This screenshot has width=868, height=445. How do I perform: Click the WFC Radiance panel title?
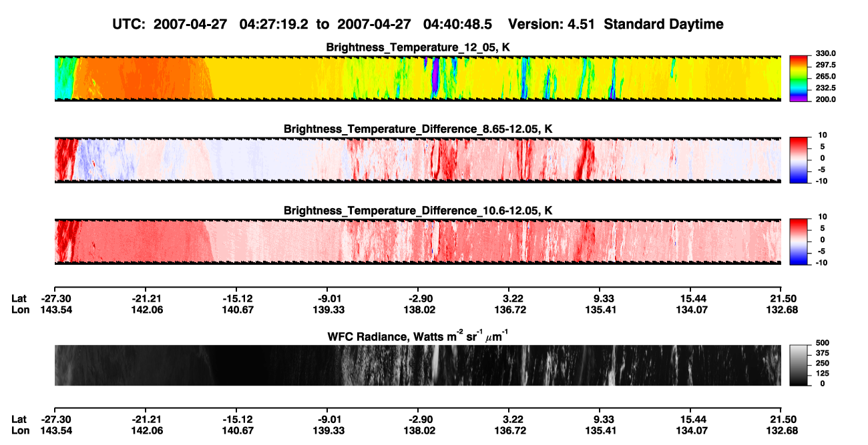[x=418, y=336]
